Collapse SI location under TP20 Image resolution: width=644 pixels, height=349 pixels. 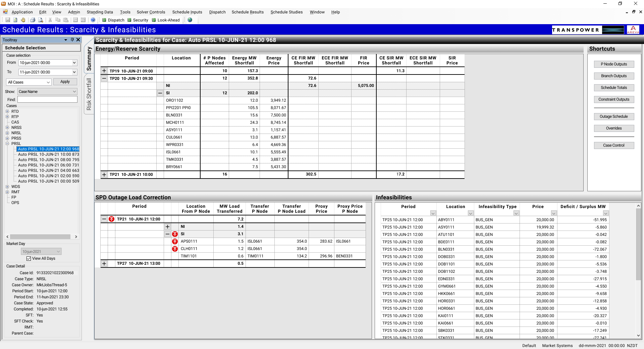[160, 93]
